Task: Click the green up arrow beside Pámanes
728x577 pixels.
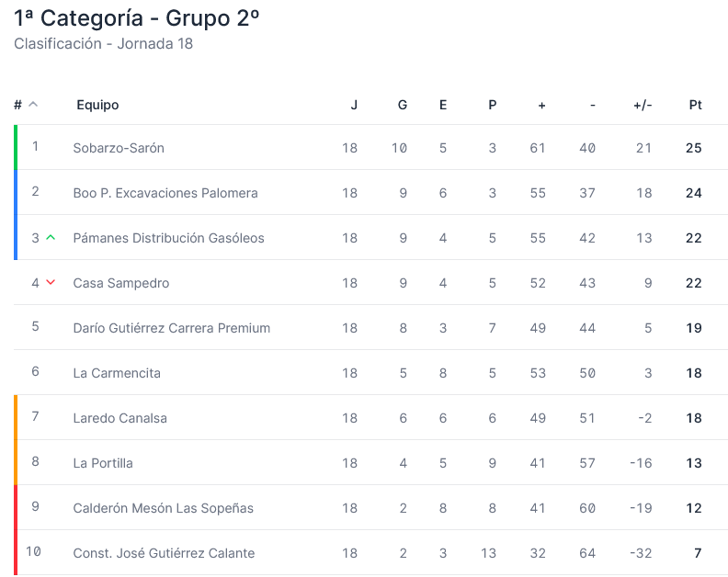Action: pyautogui.click(x=51, y=238)
